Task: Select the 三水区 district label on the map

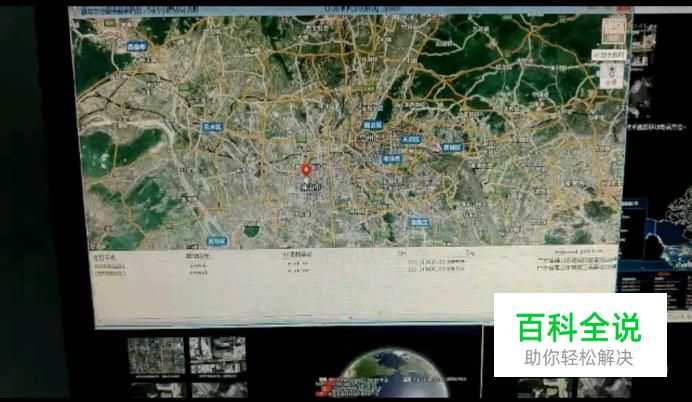Action: [213, 127]
